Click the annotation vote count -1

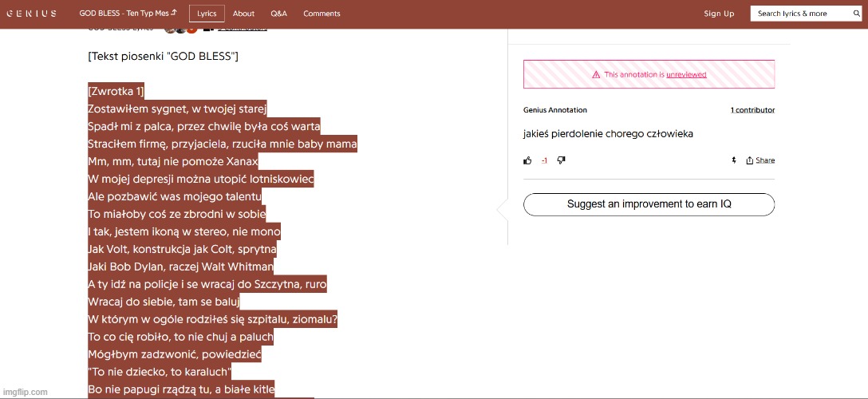click(544, 160)
